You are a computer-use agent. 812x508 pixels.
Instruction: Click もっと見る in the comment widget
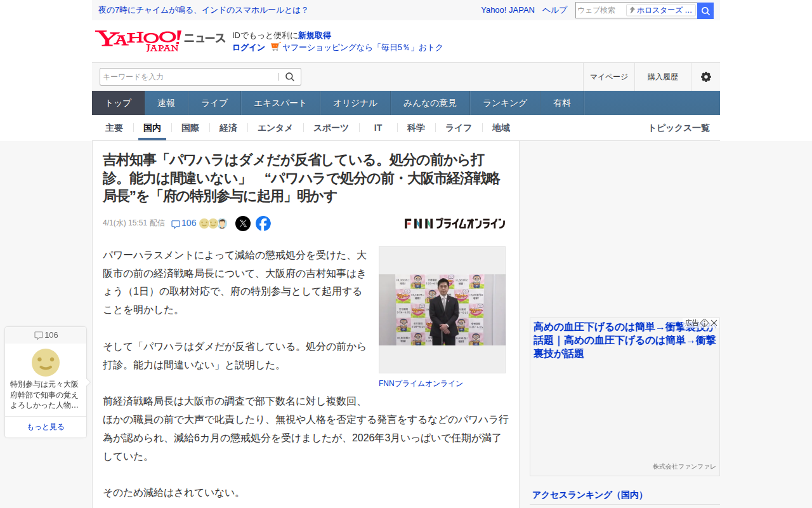coord(46,427)
